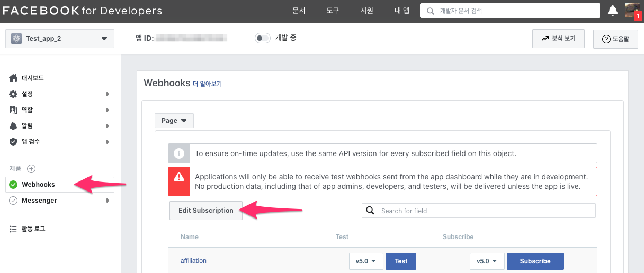Click the Edit Subscription button
This screenshot has width=644, height=273.
(206, 211)
